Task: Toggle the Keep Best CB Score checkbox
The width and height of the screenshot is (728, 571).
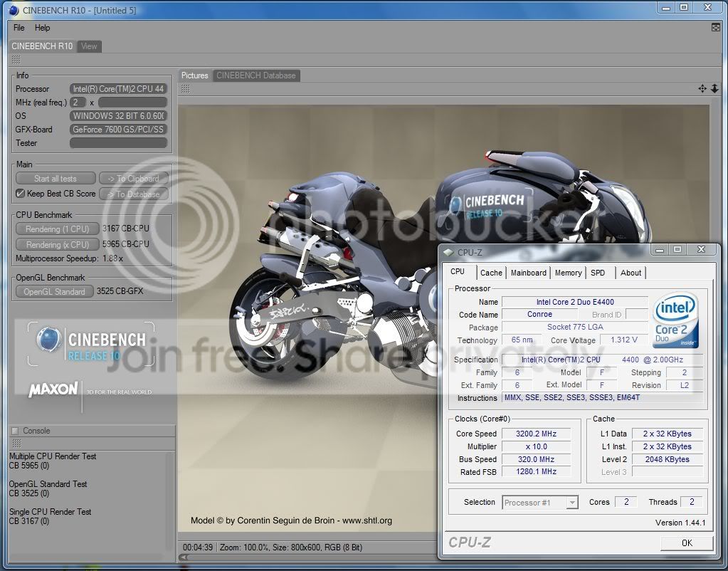Action: tap(20, 193)
